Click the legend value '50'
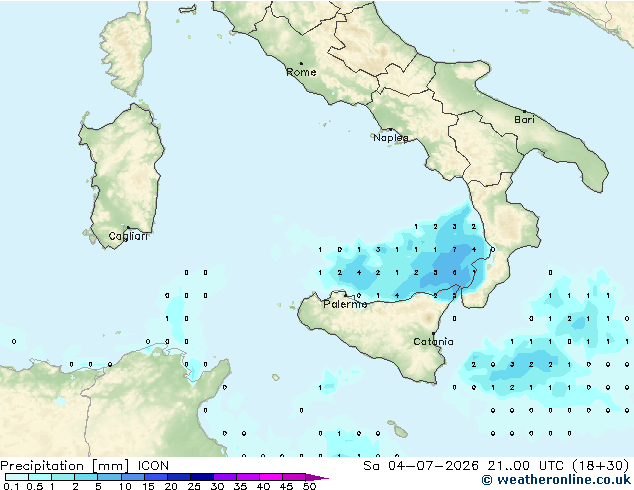Image resolution: width=634 pixels, height=490 pixels. (x=310, y=486)
